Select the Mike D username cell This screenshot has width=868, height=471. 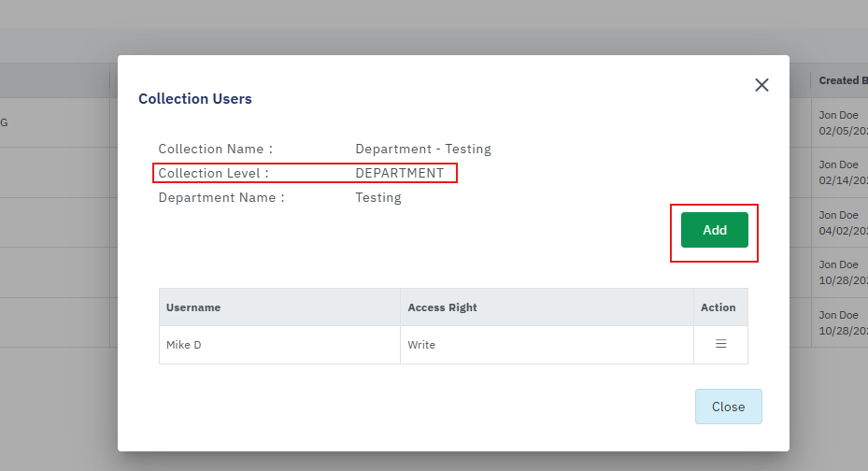click(184, 345)
